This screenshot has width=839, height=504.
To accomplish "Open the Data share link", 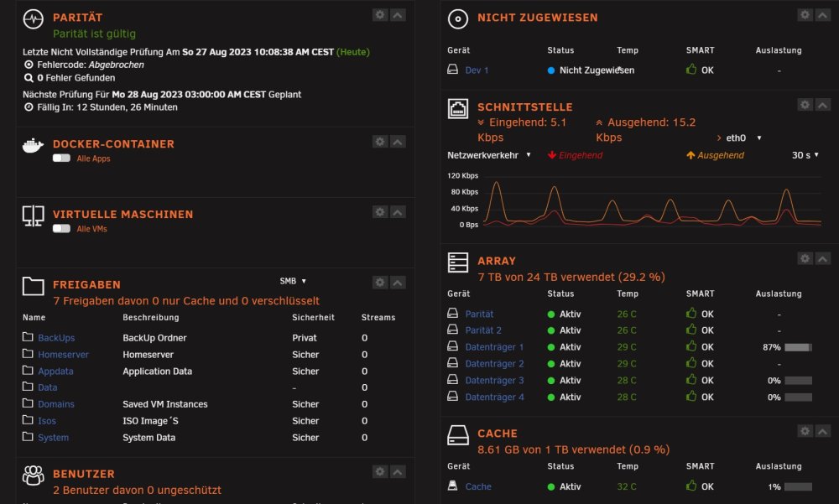I will coord(48,387).
